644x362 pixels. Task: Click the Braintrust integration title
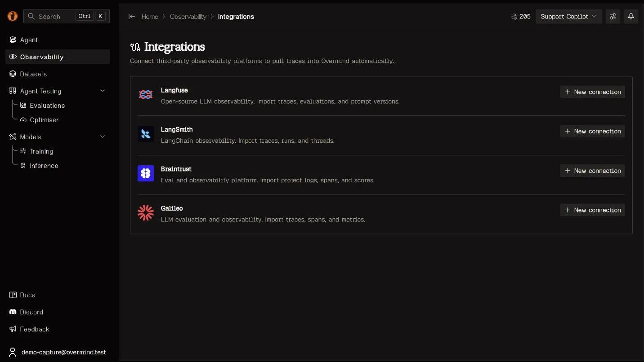tap(176, 169)
